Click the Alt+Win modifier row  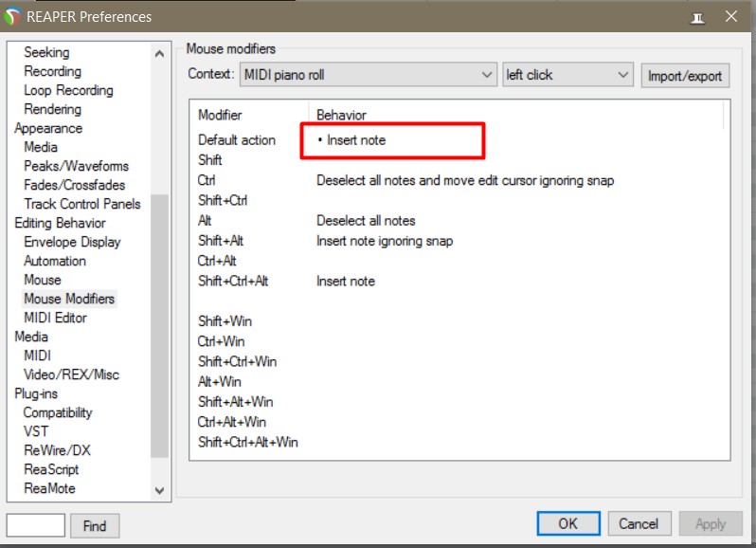pos(220,382)
